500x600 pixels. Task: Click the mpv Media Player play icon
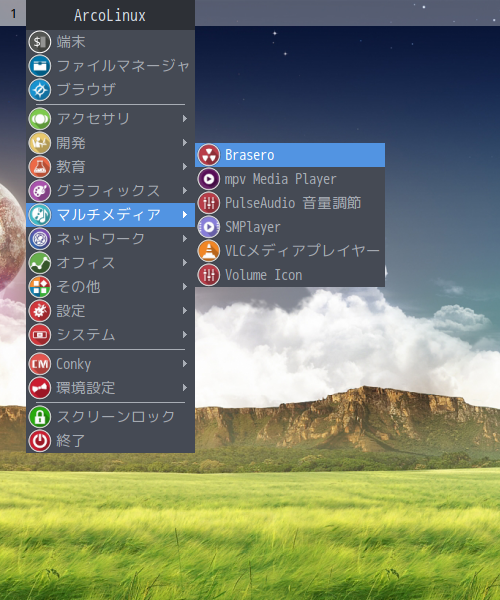[x=208, y=179]
